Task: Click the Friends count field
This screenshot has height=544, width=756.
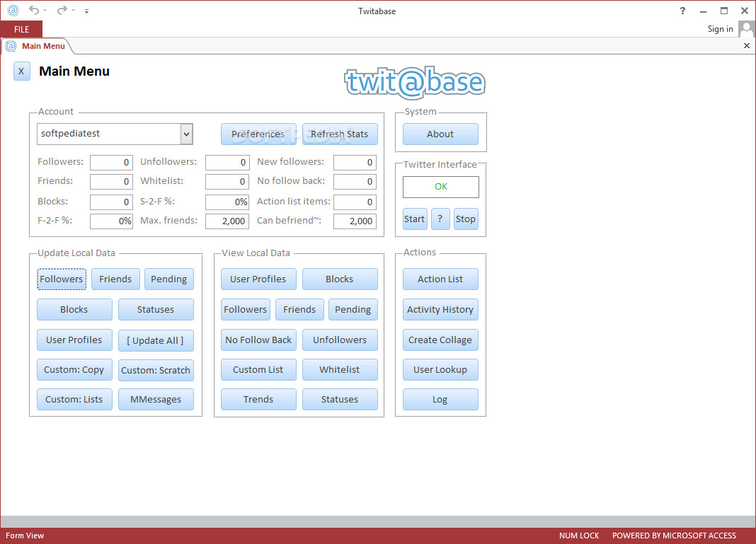Action: (x=111, y=182)
